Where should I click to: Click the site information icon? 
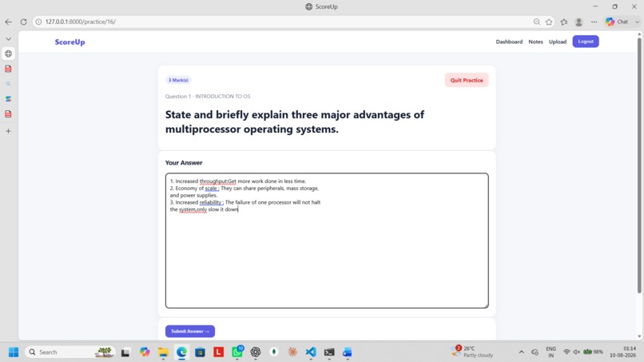pos(38,22)
